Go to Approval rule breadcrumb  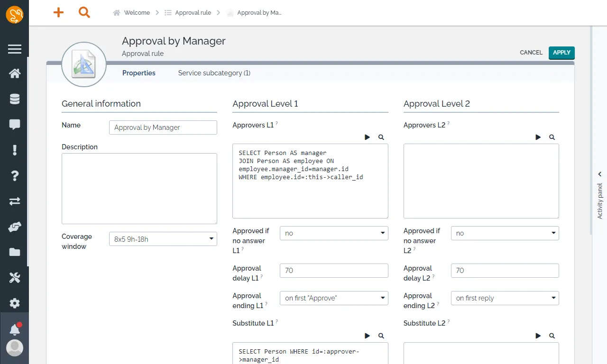193,13
